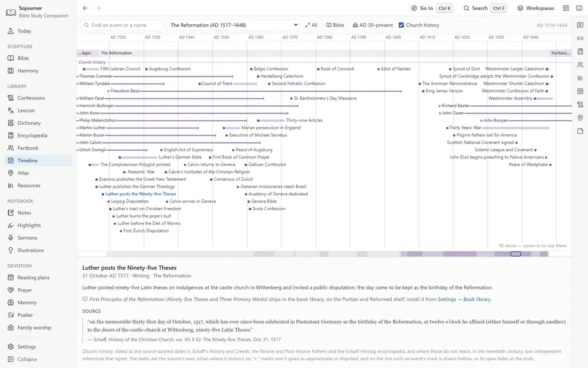Viewport: 588px width, 368px height.
Task: Open the library shelf icon in the right rail
Action: [x=580, y=78]
